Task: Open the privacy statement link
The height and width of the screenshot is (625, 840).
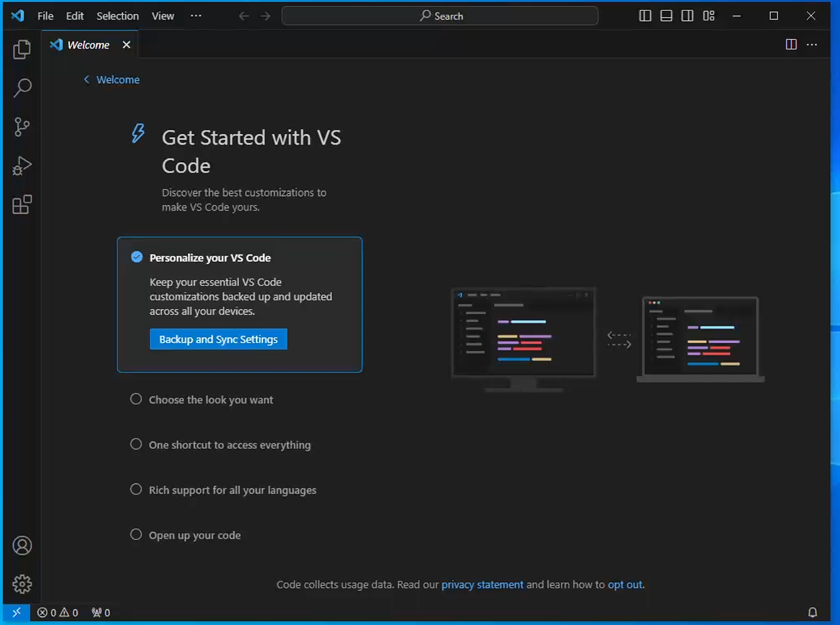Action: coord(482,584)
